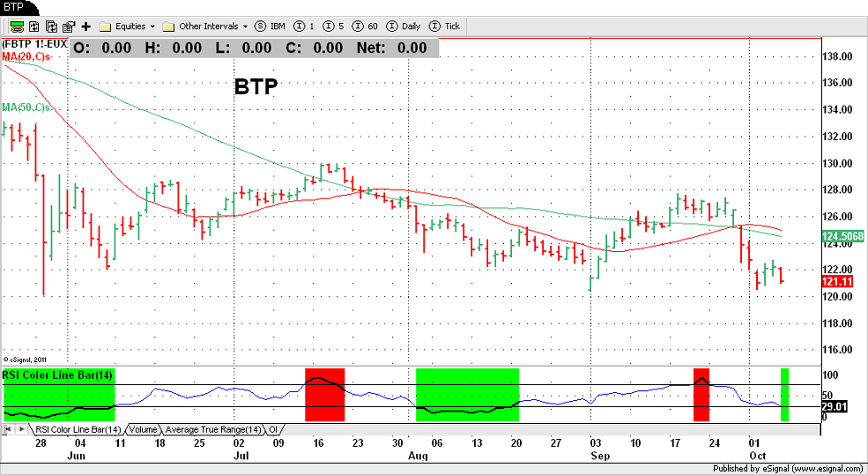Click the tab scroll-to-first arrow button
Screen dimensions: 868x475
pos(8,429)
